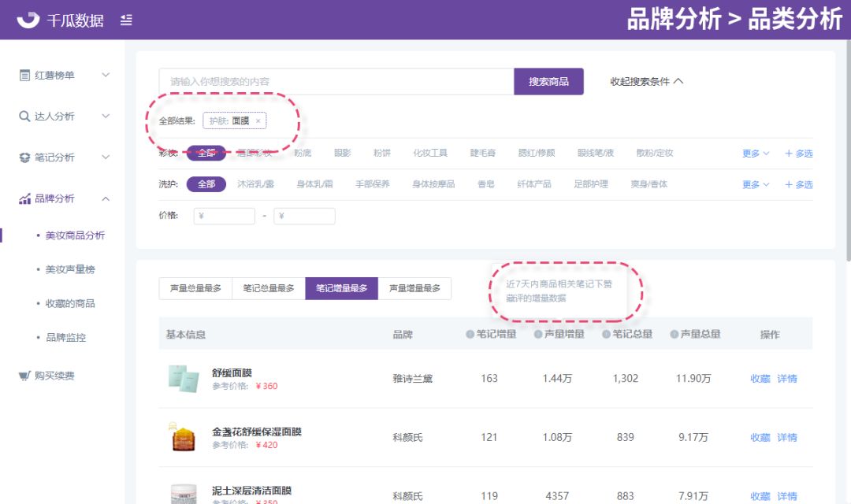Click info icon beside 笔记总量 column
This screenshot has width=851, height=504.
pyautogui.click(x=606, y=334)
